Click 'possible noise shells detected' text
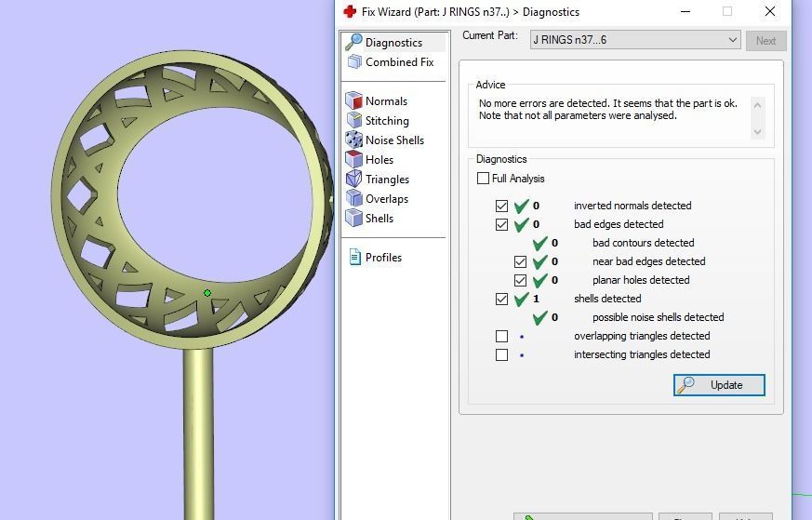The width and height of the screenshot is (812, 520). tap(659, 317)
